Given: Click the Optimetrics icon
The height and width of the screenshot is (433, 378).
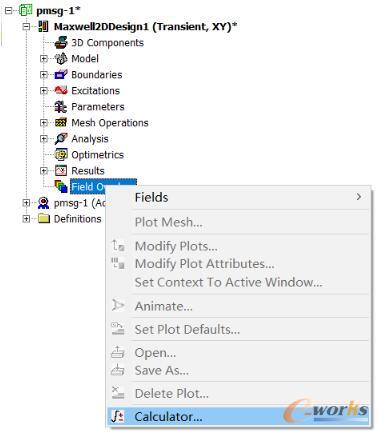Looking at the screenshot, I should [61, 155].
